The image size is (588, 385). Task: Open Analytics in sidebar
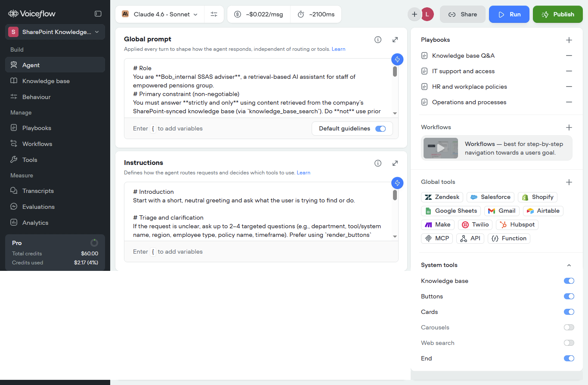[x=55, y=223]
